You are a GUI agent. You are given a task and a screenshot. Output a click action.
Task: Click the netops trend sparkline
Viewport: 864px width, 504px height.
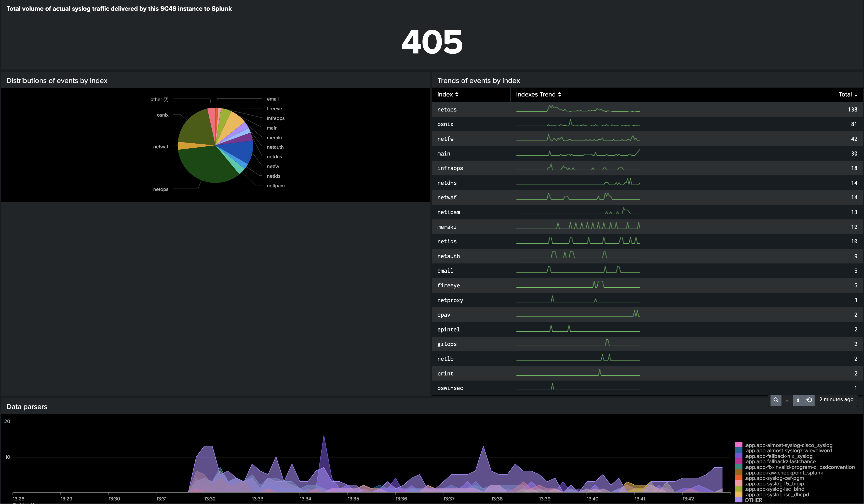578,109
